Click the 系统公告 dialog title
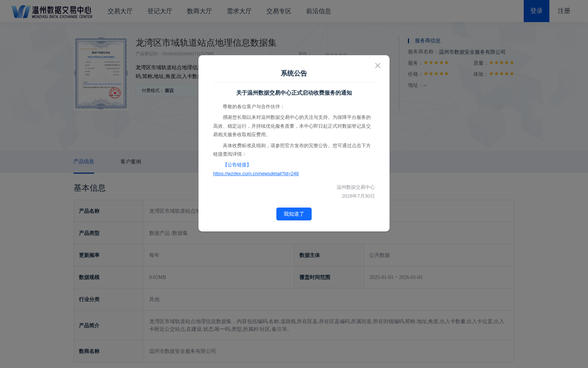The height and width of the screenshot is (368, 588). 294,73
